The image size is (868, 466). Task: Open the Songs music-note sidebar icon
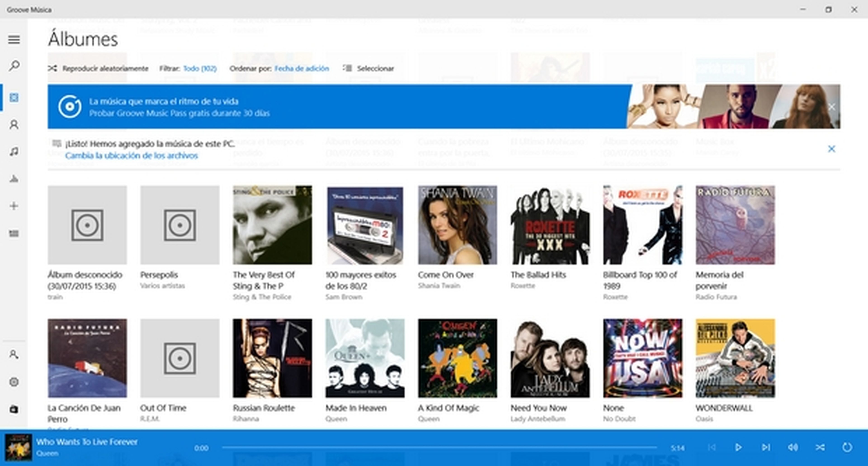pyautogui.click(x=14, y=152)
